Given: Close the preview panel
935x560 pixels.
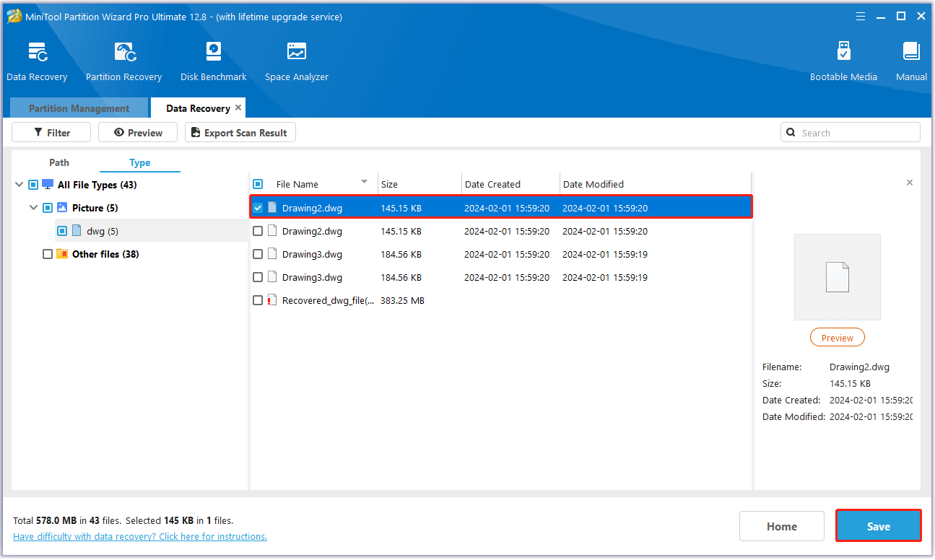Looking at the screenshot, I should coord(910,183).
